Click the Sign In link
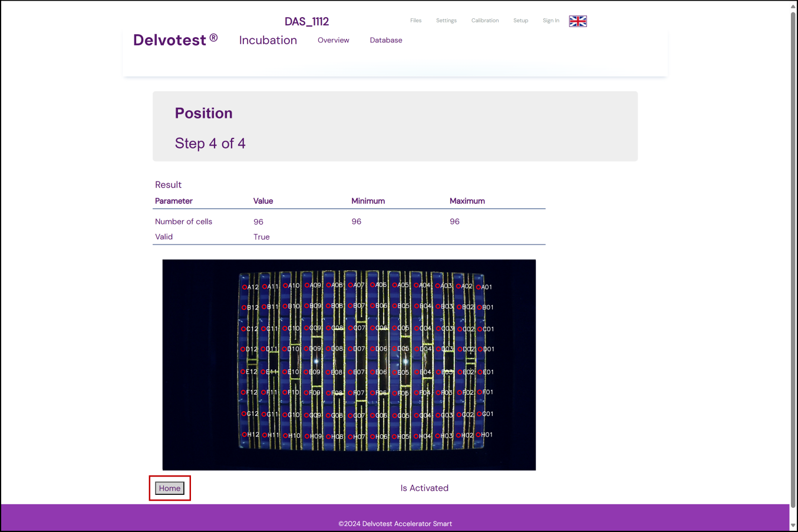Viewport: 798px width, 532px height. tap(550, 21)
